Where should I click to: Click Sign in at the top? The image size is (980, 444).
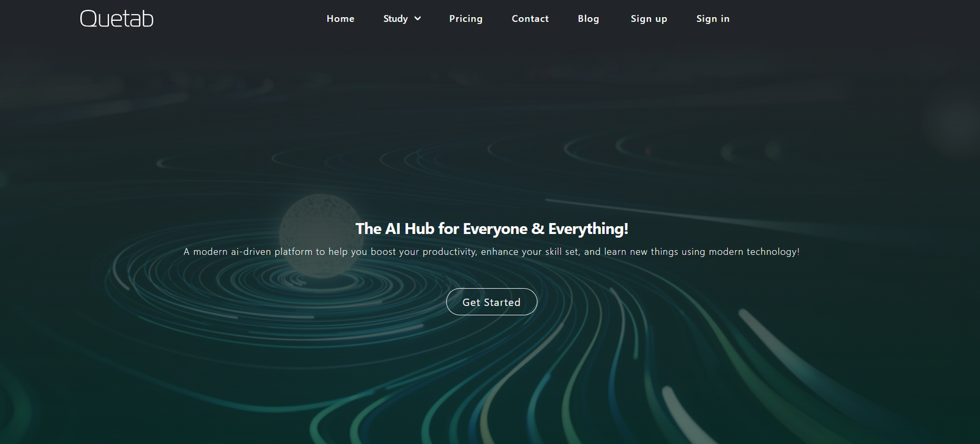pos(712,19)
